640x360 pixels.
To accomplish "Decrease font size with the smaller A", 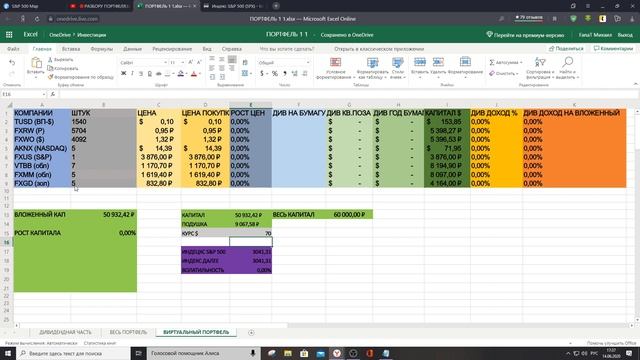I will (x=199, y=62).
